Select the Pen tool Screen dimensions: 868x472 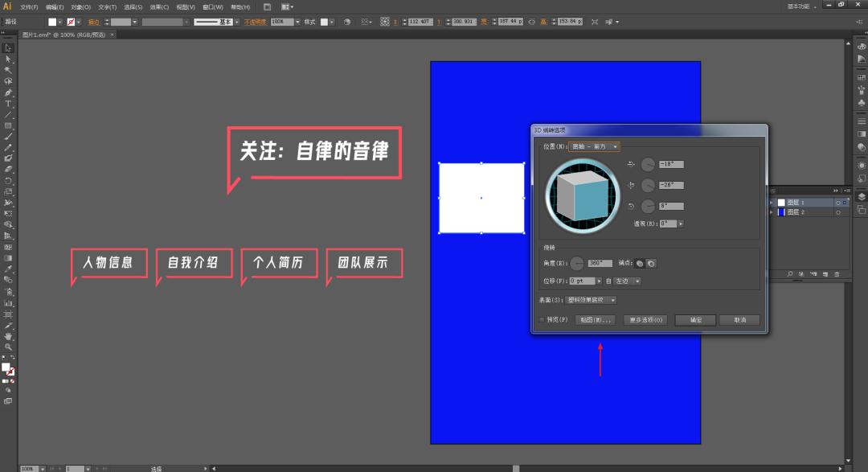[x=9, y=92]
